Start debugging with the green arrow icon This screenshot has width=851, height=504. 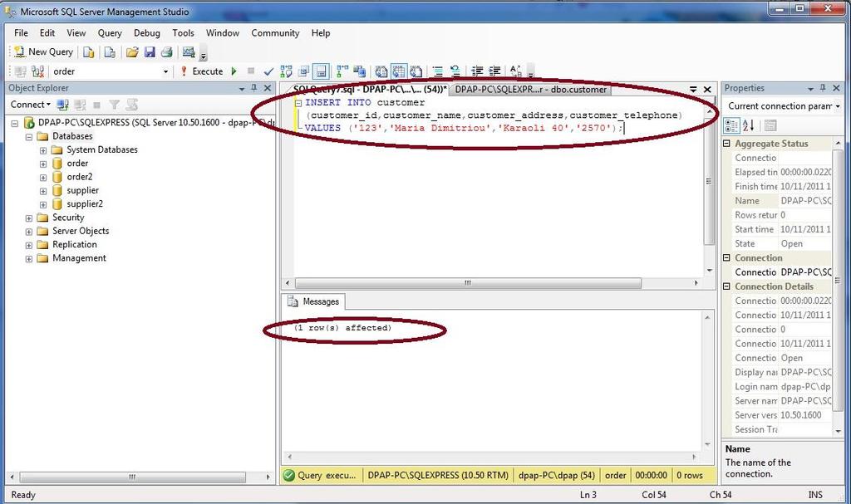(234, 71)
